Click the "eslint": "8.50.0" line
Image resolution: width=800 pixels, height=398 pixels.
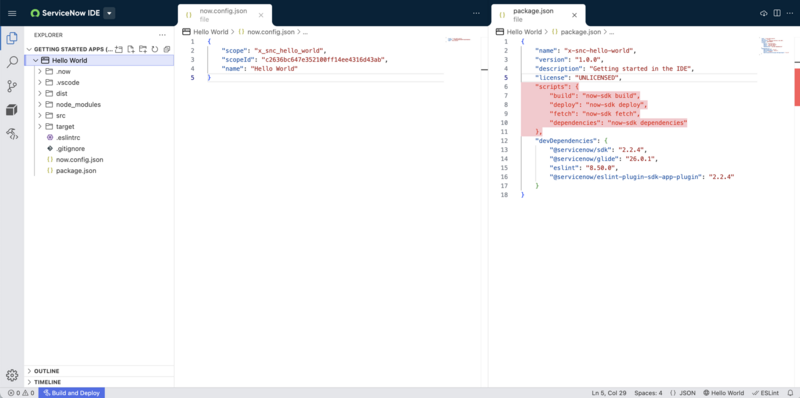pos(584,167)
